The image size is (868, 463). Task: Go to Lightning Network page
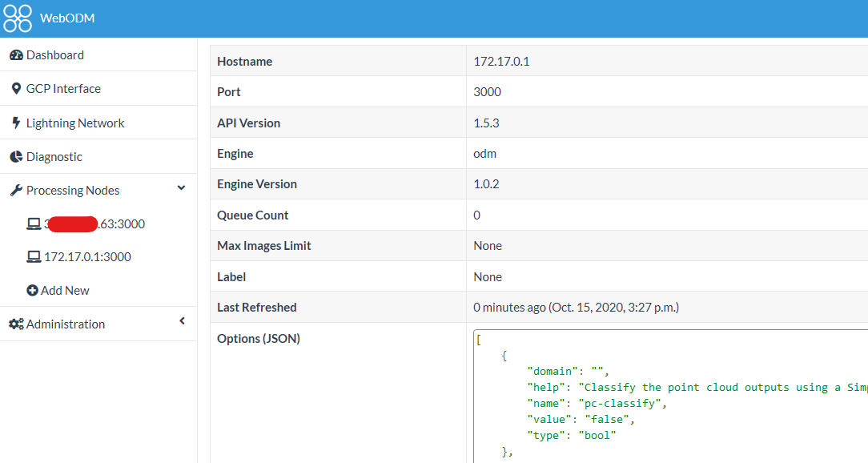click(x=98, y=123)
